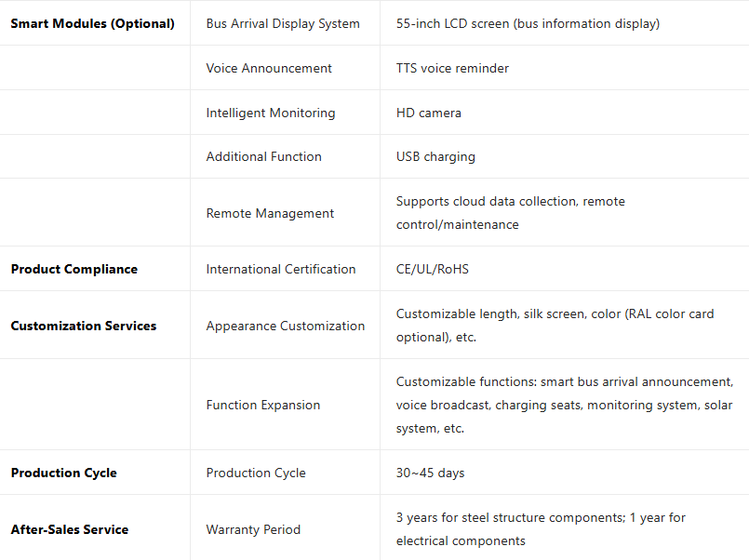Click the Smart Modules (Optional) header cell
The width and height of the screenshot is (749, 560).
(92, 23)
